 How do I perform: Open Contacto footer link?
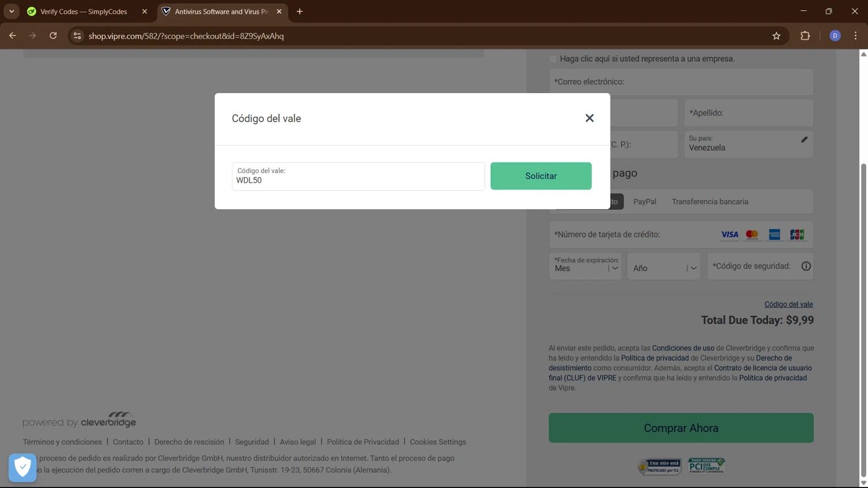click(x=128, y=442)
